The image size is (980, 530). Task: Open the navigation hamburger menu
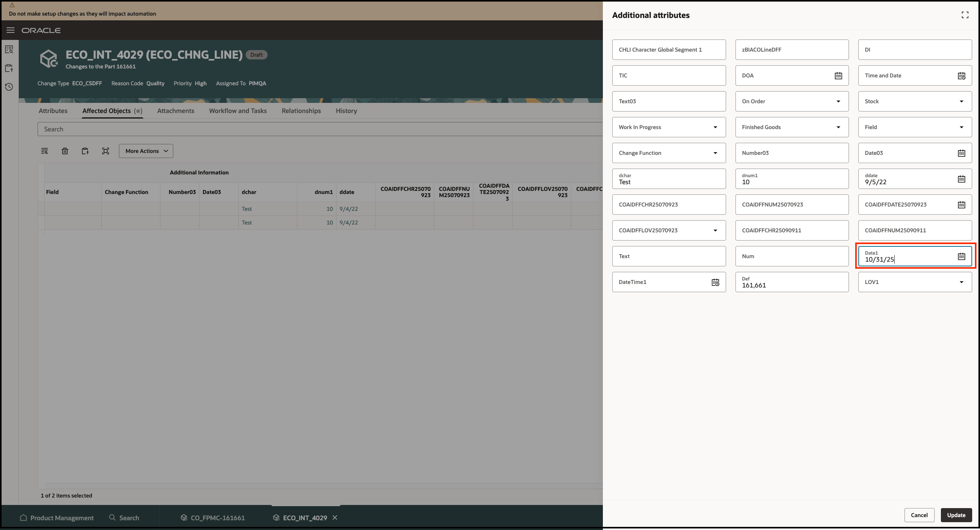pyautogui.click(x=10, y=30)
